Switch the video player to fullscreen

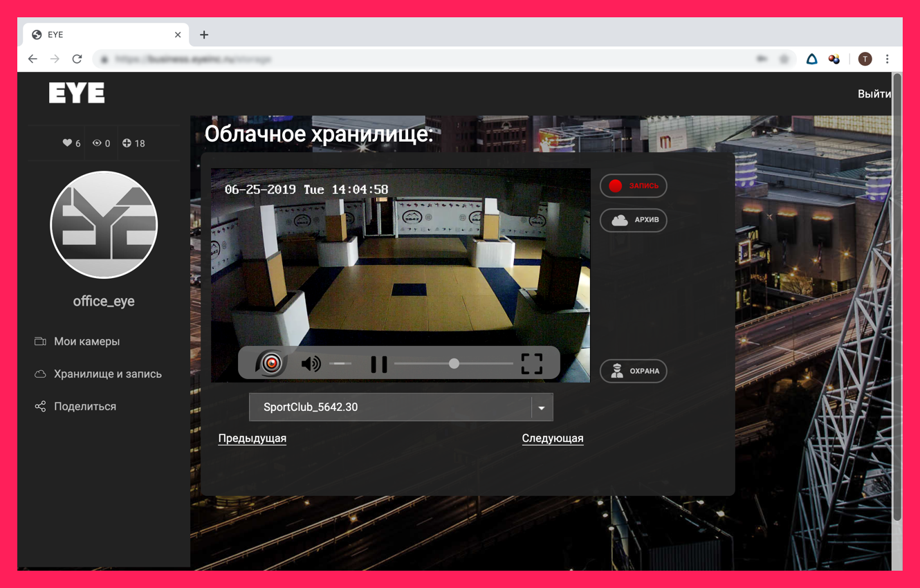click(531, 364)
